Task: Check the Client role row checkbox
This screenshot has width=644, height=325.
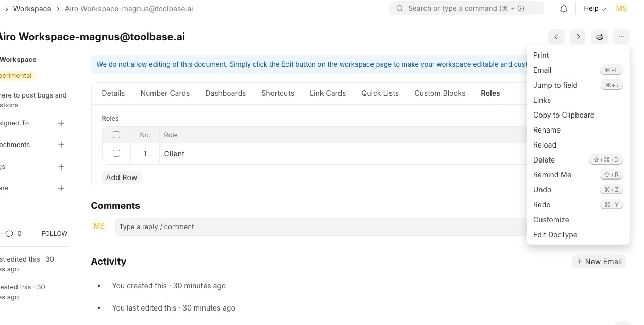Action: click(116, 153)
